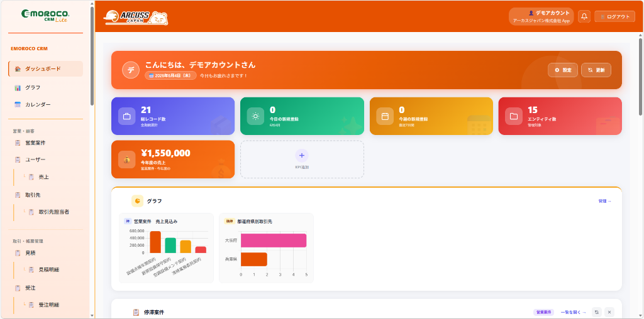Click the main content vertical scrollbar
Image resolution: width=644 pixels, height=319 pixels.
(x=640, y=77)
